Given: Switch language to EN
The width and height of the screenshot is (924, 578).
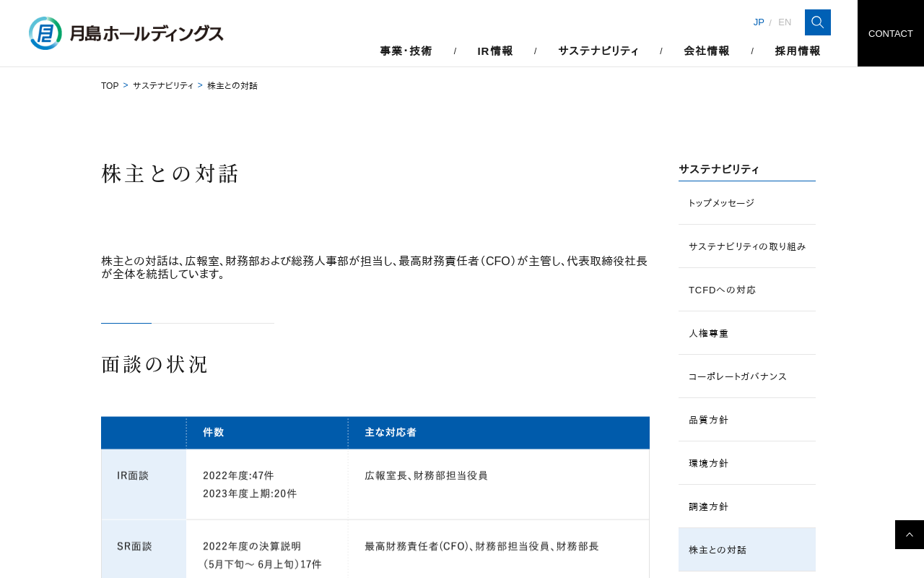Looking at the screenshot, I should pyautogui.click(x=784, y=22).
